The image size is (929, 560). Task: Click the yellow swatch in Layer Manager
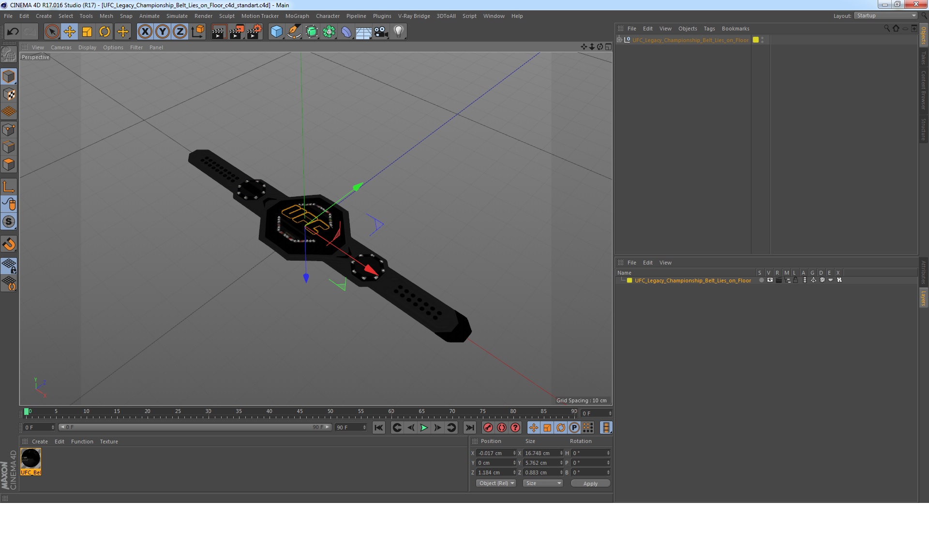click(x=629, y=280)
